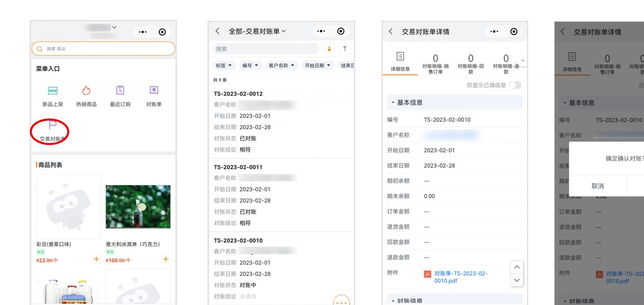Go back from the first 交易对账单详情 screen
This screenshot has height=305, width=644.
coord(390,31)
